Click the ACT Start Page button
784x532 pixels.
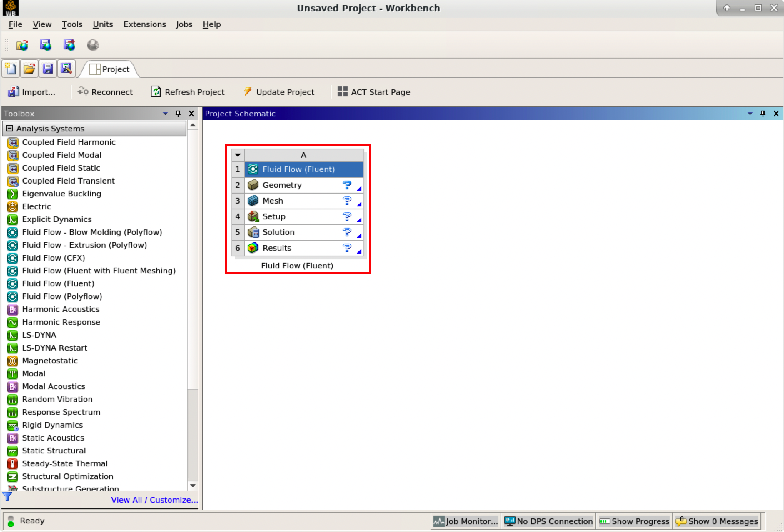[x=381, y=92]
